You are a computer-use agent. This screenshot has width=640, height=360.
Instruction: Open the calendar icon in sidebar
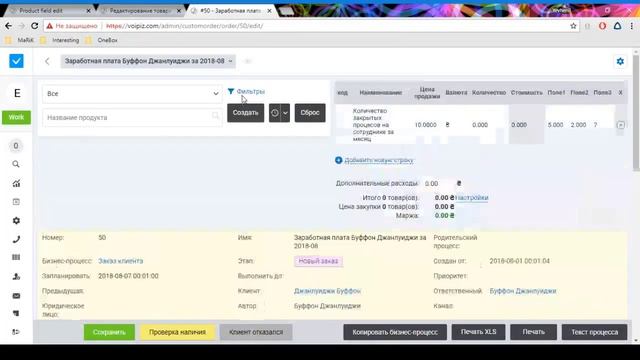point(16,202)
